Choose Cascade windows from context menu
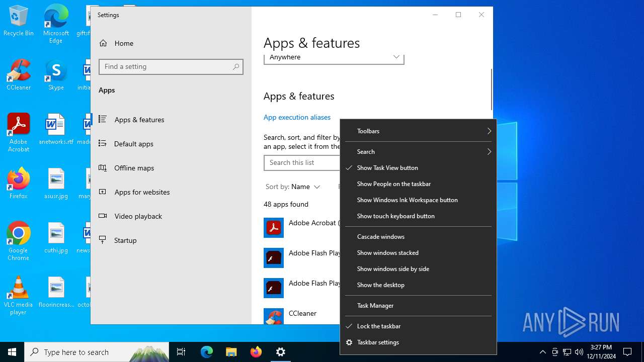 [x=418, y=237]
